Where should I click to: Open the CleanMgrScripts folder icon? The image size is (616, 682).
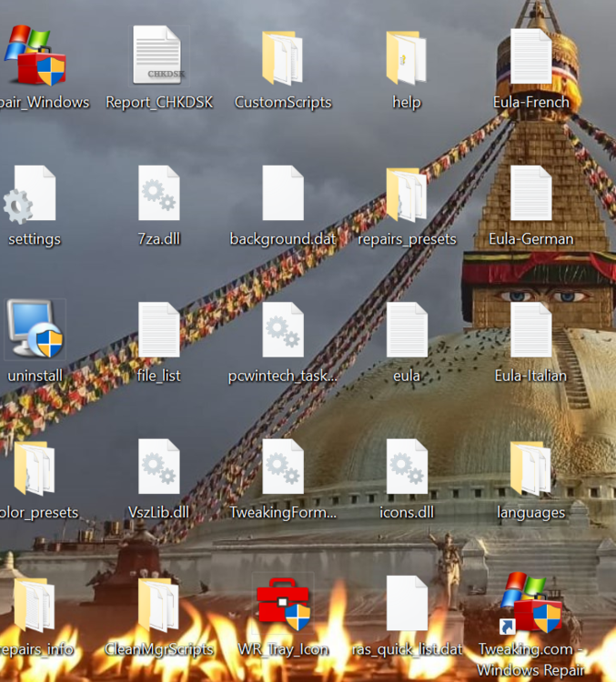(x=158, y=605)
